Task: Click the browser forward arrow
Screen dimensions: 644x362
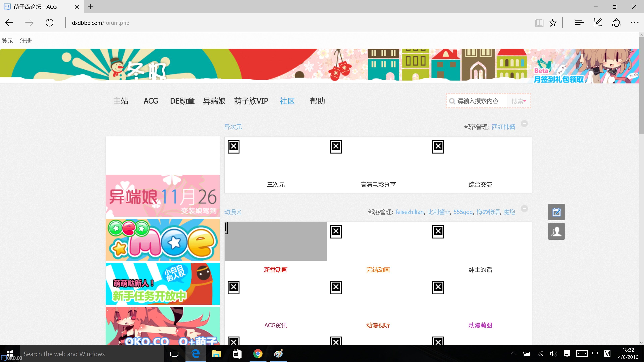Action: coord(29,23)
